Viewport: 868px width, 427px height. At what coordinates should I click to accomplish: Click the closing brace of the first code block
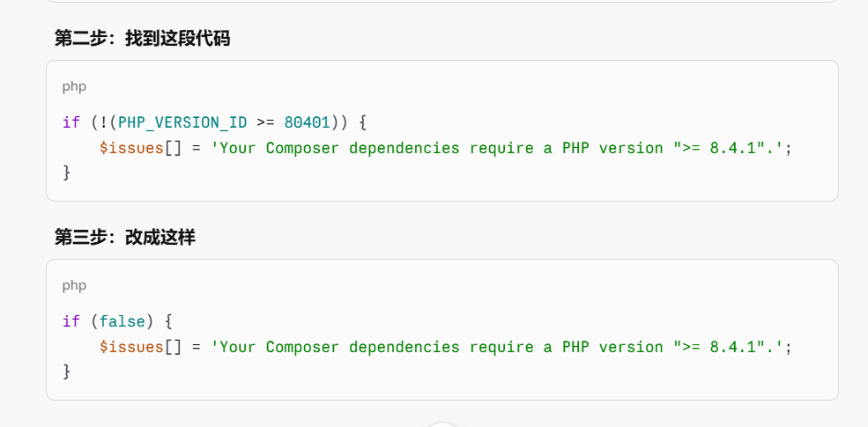66,173
